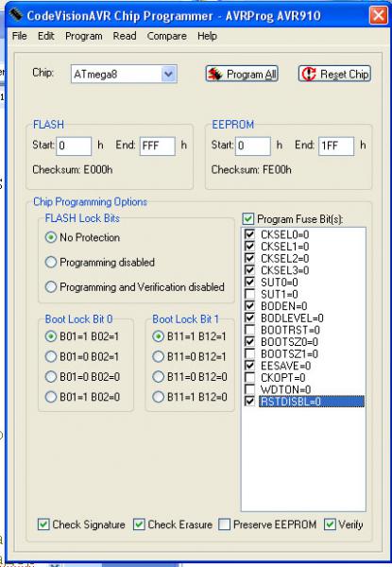Toggle the EESAVE=0 fuse checkbox
392x567 pixels.
(249, 366)
